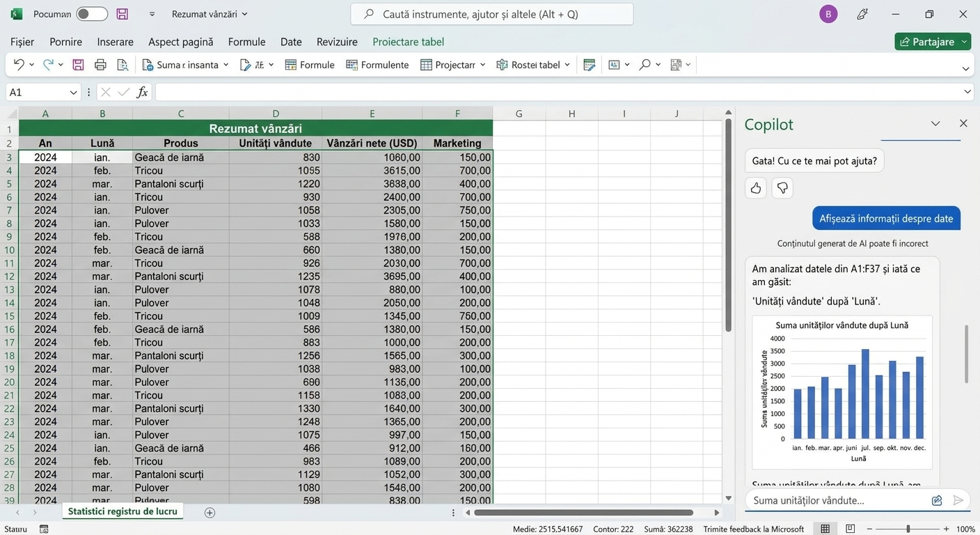Confirm formula entry with checkmark icon
This screenshot has width=980, height=535.
pyautogui.click(x=124, y=92)
